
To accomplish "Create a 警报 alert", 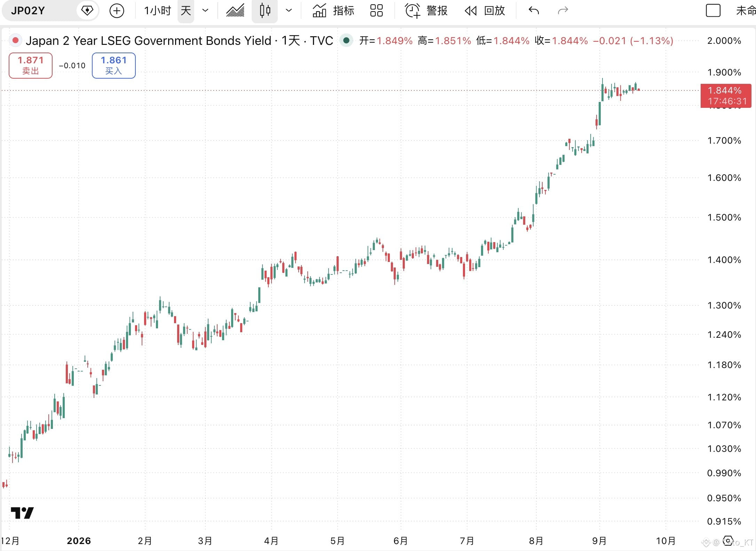I will pyautogui.click(x=426, y=11).
